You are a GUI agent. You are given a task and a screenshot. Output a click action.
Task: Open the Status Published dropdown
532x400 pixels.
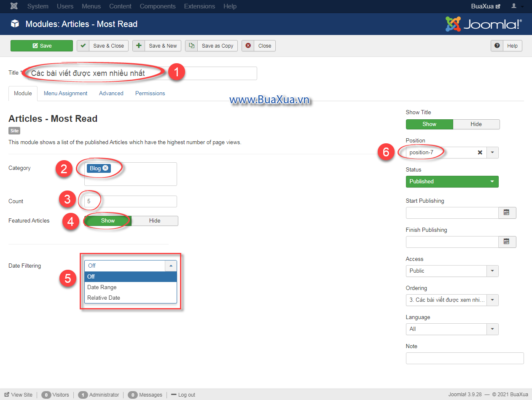tap(452, 181)
